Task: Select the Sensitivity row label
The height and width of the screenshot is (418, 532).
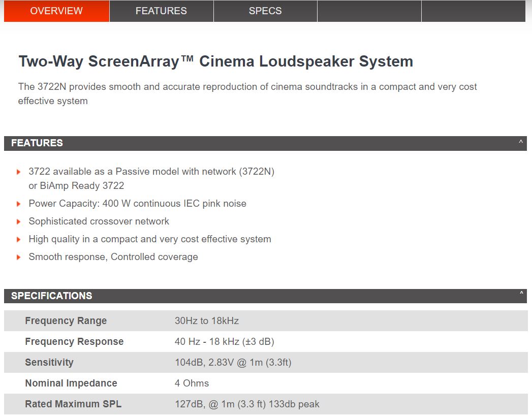Action: 49,363
